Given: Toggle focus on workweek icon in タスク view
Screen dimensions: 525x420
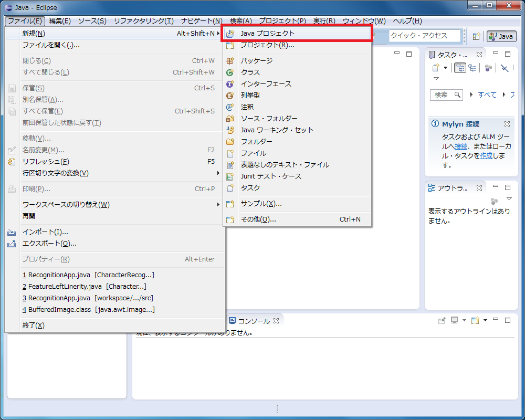Looking at the screenshot, I should click(x=488, y=68).
